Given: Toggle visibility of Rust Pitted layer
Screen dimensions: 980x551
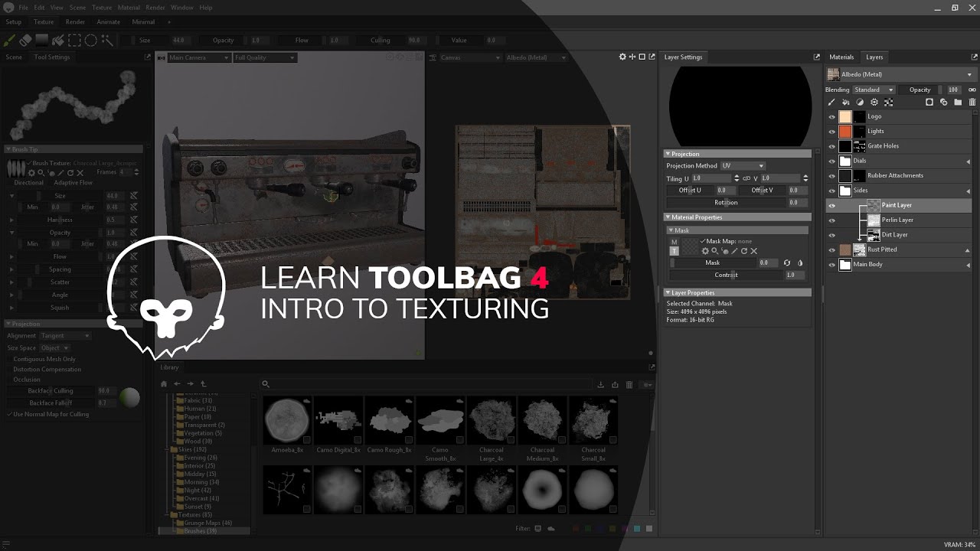Looking at the screenshot, I should [x=832, y=249].
